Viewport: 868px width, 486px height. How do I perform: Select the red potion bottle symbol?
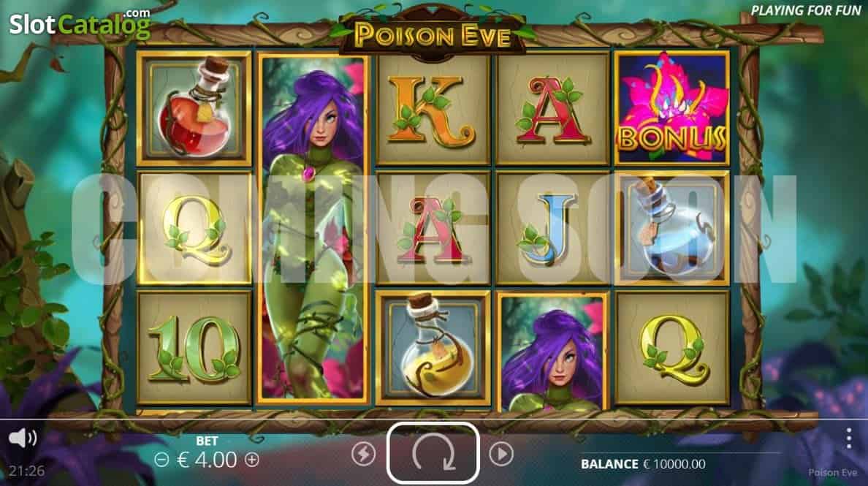tap(194, 108)
